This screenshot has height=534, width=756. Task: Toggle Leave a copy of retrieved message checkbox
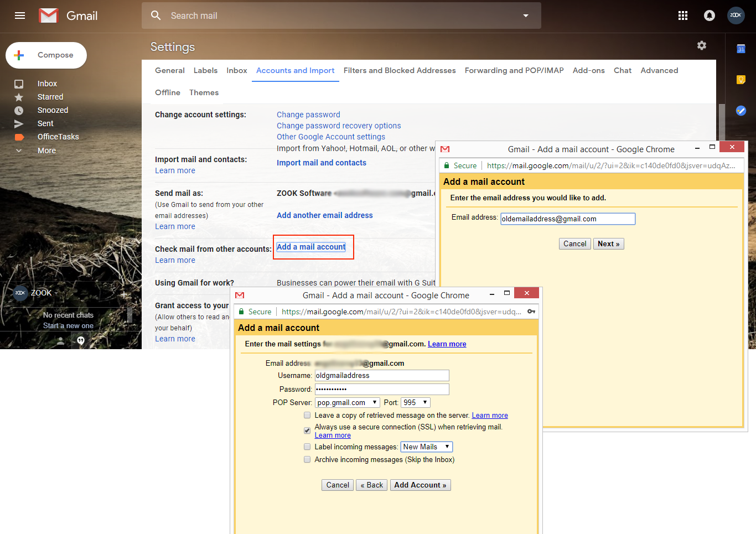coord(307,416)
